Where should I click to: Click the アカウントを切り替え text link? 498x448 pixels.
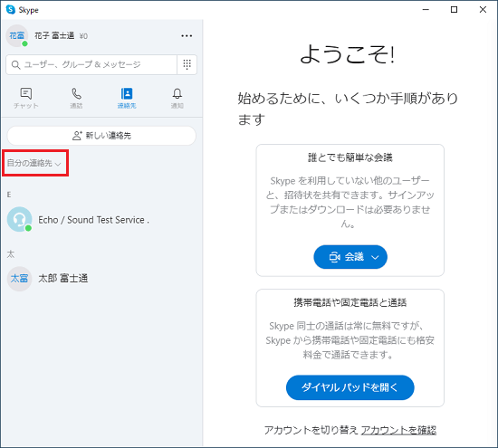(x=311, y=430)
